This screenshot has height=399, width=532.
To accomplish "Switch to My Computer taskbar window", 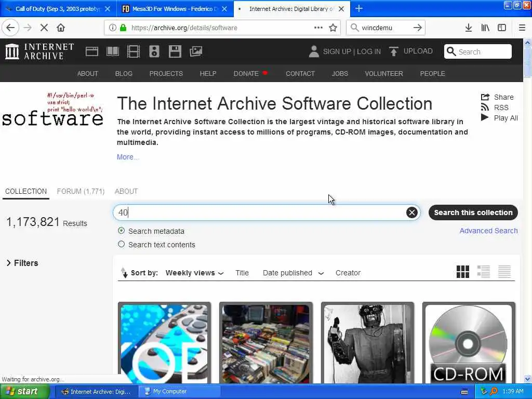I will (179, 392).
